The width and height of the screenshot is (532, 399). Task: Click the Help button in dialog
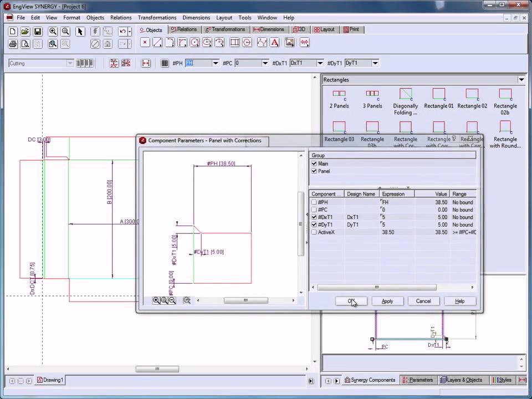(460, 301)
